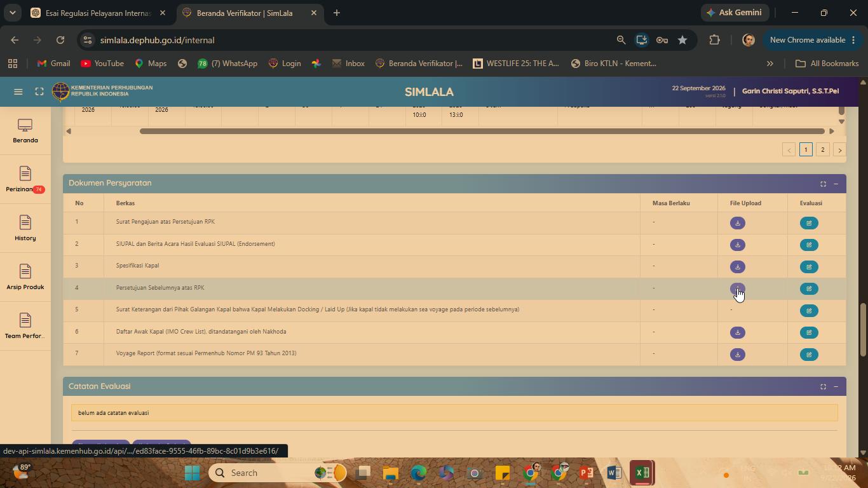The image size is (868, 488).
Task: Maximize the Dokumen Persyaratan panel
Action: tap(823, 184)
